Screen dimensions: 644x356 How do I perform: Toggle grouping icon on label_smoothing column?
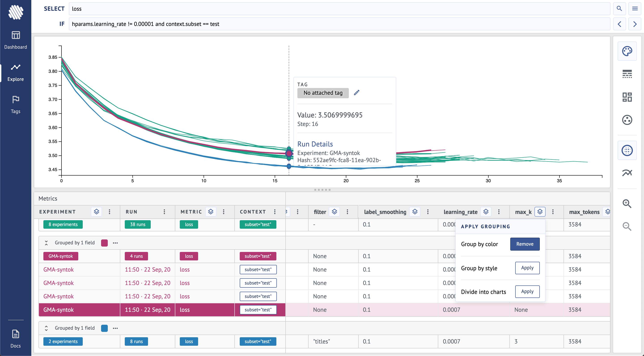pyautogui.click(x=415, y=212)
